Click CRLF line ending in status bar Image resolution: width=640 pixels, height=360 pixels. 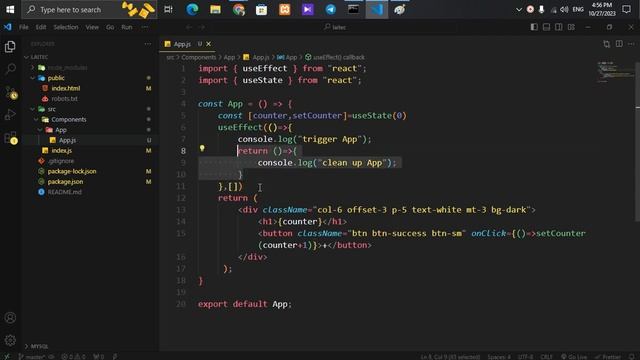(x=547, y=357)
